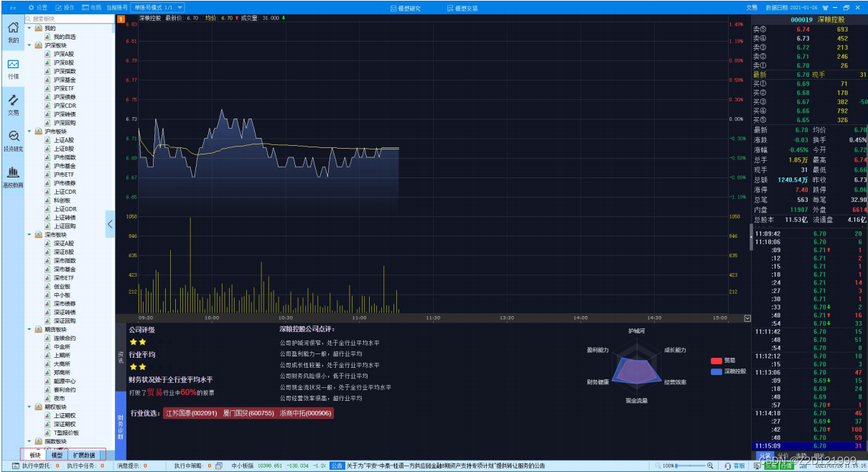The image size is (868, 472).
Task: Select 上证A股 in the tree
Action: point(63,140)
